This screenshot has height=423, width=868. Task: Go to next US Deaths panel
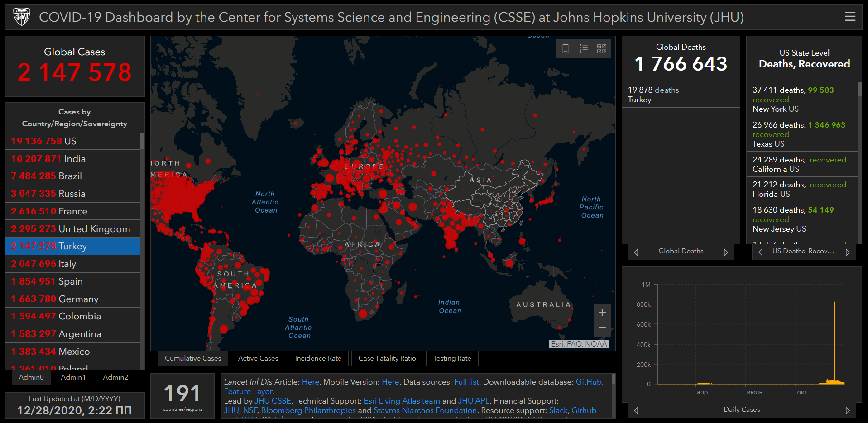point(848,252)
